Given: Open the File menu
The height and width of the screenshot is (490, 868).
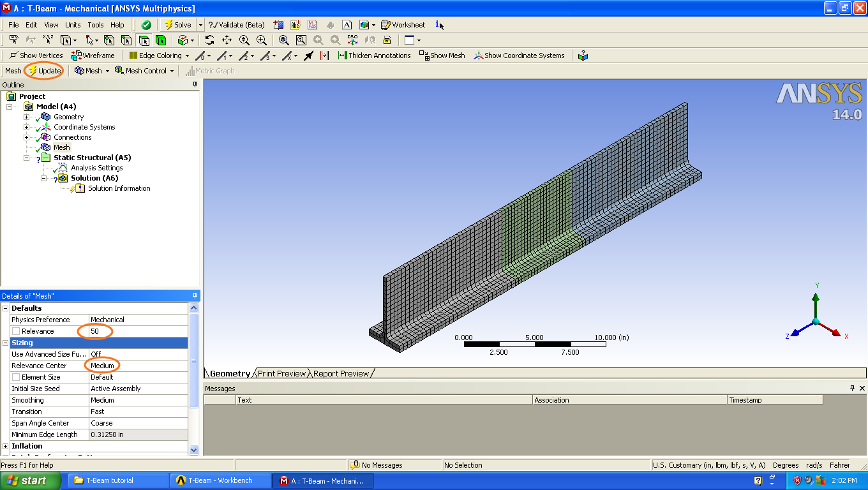Looking at the screenshot, I should [x=13, y=25].
